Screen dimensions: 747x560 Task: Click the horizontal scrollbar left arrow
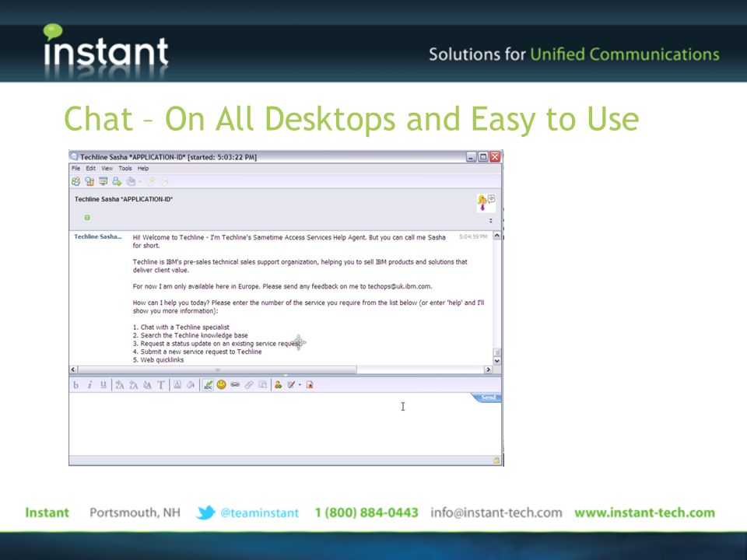[74, 369]
